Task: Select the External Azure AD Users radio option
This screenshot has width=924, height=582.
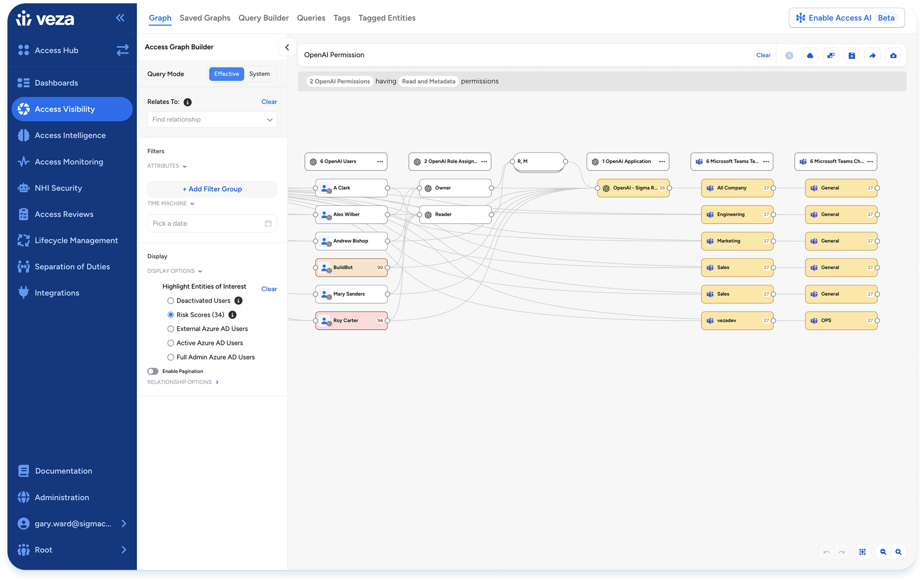Action: (x=170, y=329)
